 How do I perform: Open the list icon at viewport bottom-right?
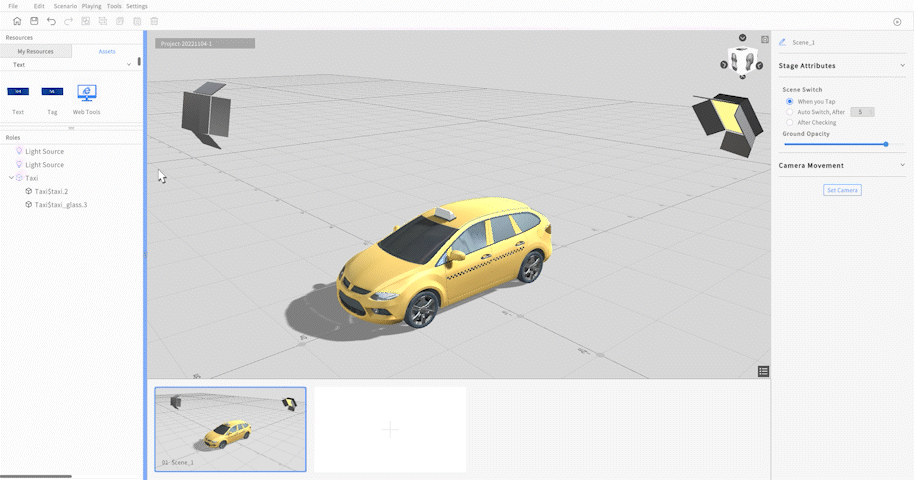tap(763, 371)
